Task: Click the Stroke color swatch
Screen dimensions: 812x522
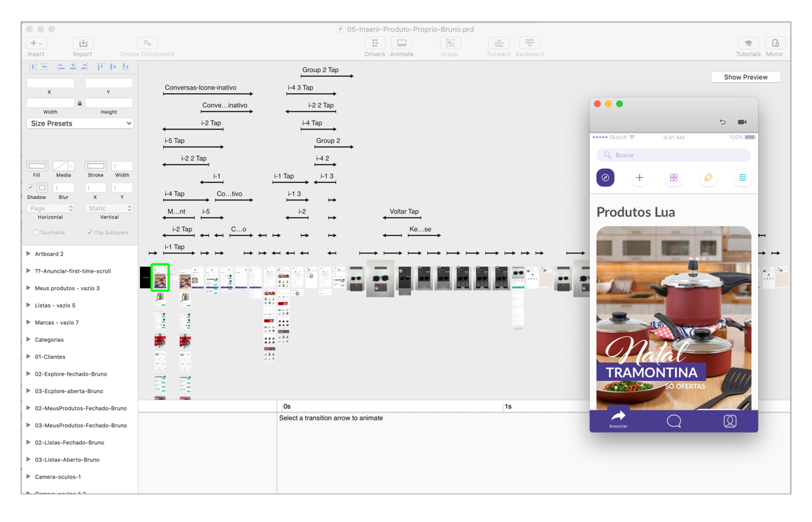Action: pos(96,166)
